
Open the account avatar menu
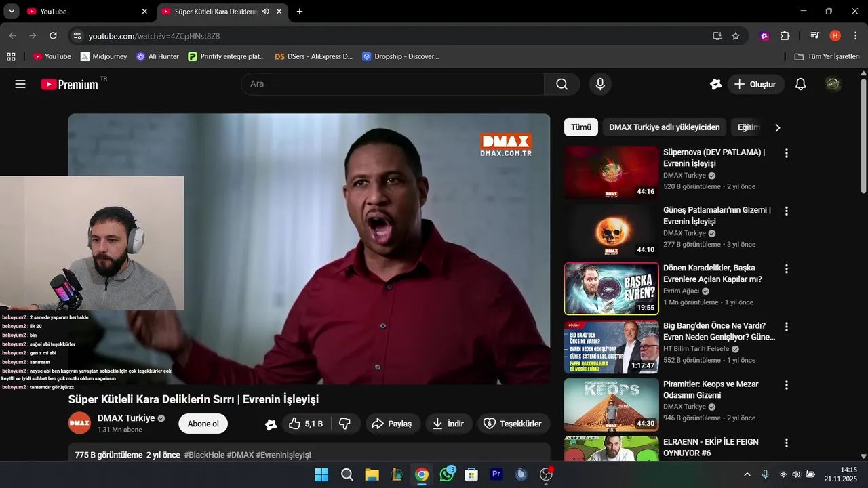pyautogui.click(x=833, y=84)
